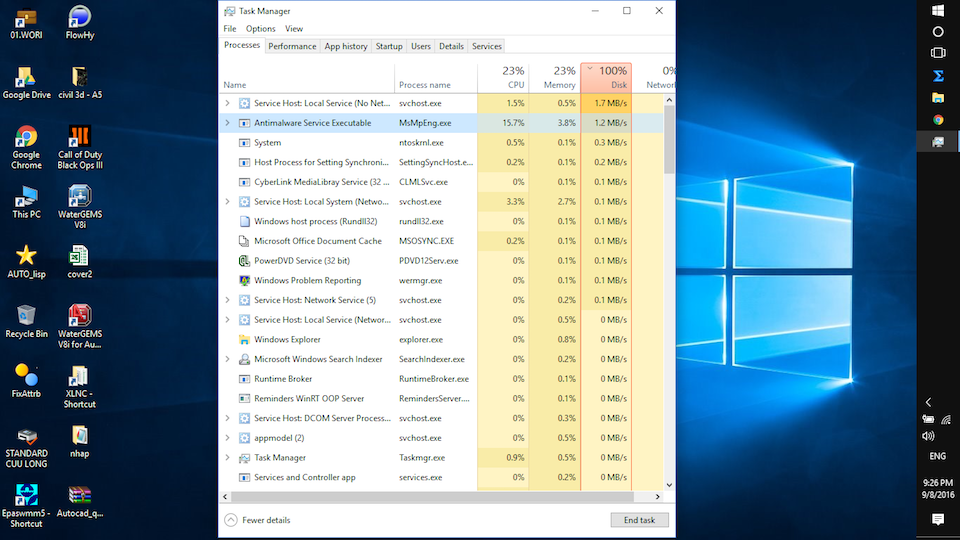
Task: Sort by the 100% Disk column header
Action: click(x=606, y=78)
